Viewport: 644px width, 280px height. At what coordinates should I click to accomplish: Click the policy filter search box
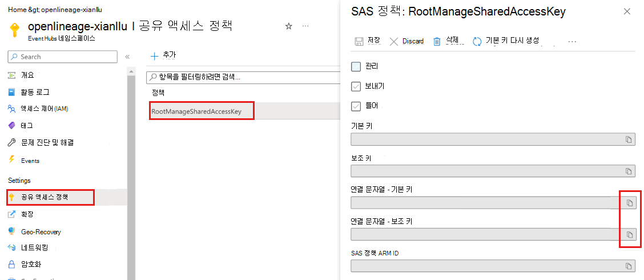point(244,77)
